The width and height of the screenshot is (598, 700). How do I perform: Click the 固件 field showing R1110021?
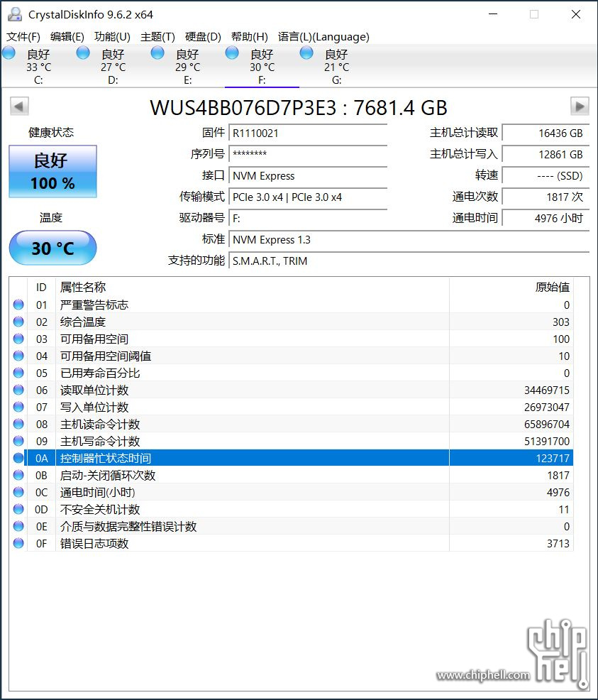pyautogui.click(x=308, y=133)
